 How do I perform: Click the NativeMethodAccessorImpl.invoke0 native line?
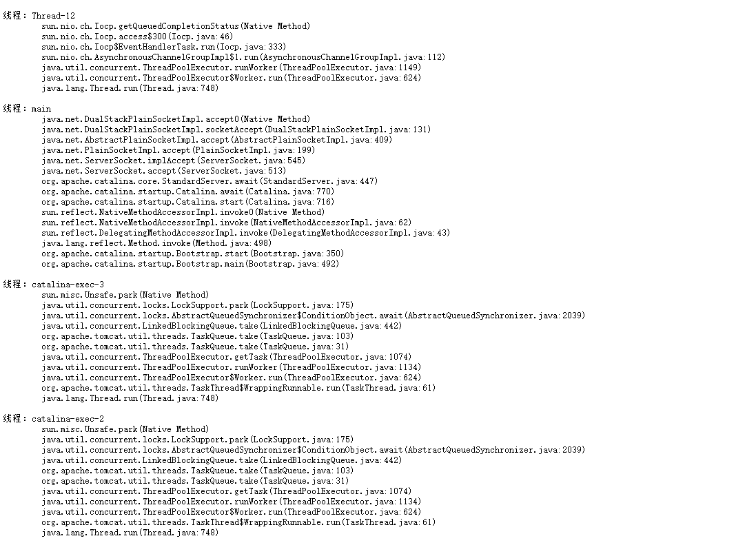(183, 212)
